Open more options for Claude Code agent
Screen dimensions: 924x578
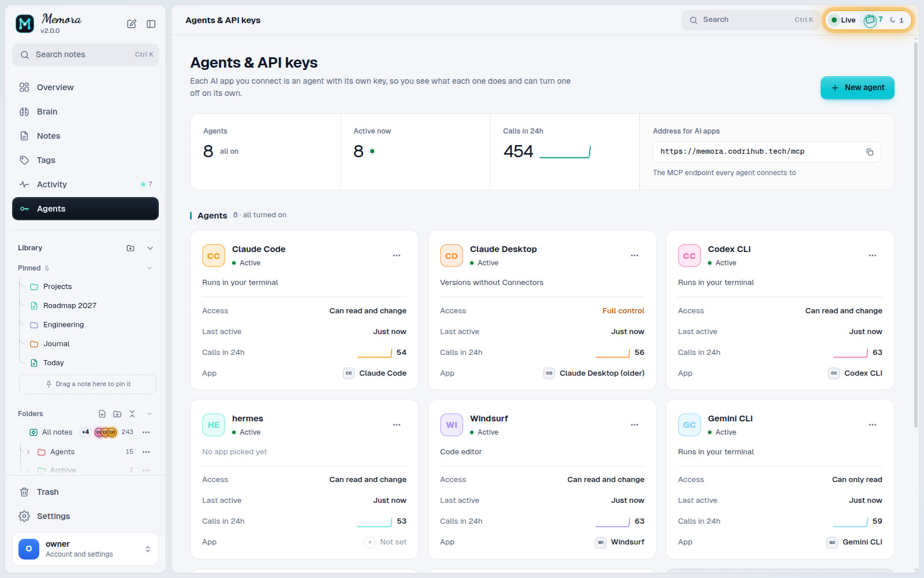[x=397, y=255]
